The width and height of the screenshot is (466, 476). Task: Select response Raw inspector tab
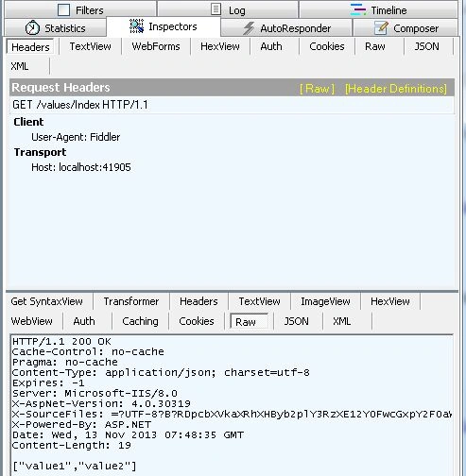point(249,322)
